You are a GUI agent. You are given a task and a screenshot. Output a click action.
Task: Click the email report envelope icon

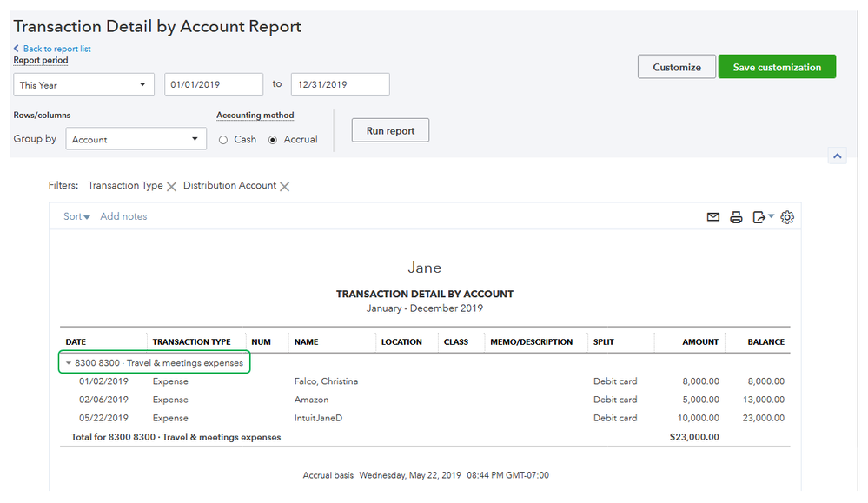coord(712,217)
